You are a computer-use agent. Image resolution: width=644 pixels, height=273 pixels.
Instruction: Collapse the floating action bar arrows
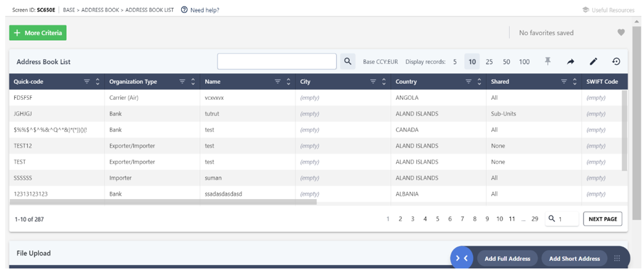pos(462,258)
